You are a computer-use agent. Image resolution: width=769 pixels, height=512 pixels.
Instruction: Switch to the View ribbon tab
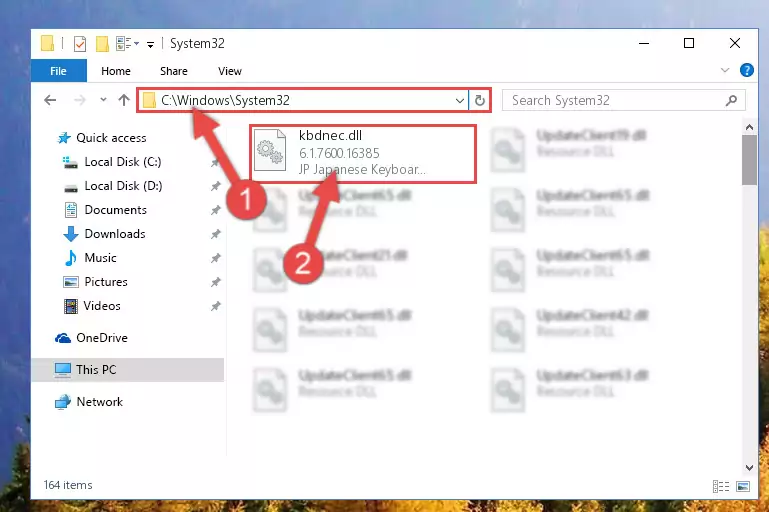tap(230, 71)
